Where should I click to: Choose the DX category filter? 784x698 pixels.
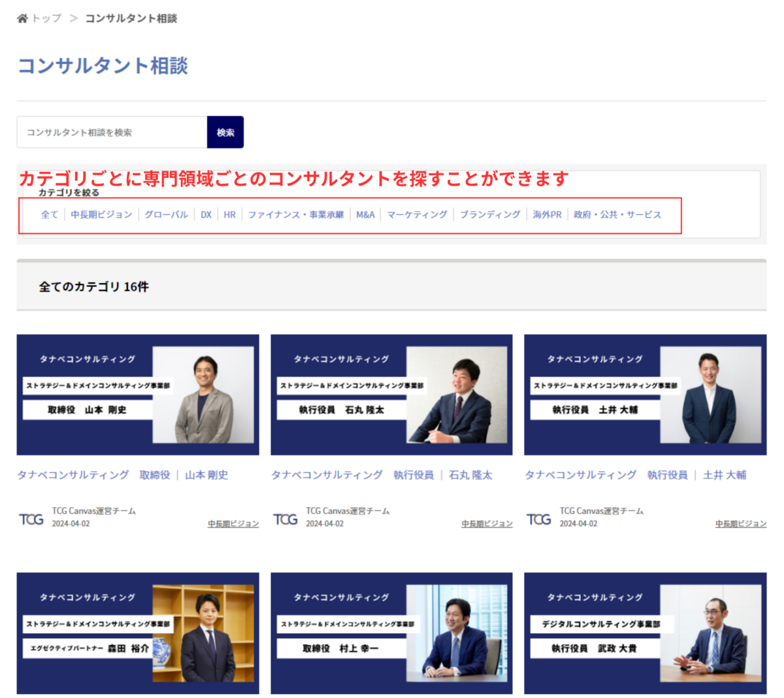click(206, 214)
